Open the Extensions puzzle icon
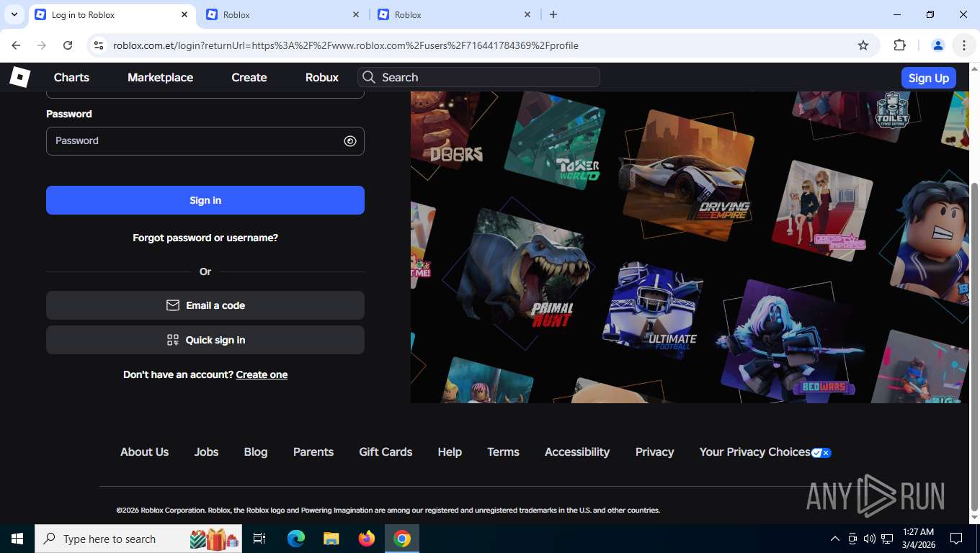The height and width of the screenshot is (553, 980). coord(899,45)
